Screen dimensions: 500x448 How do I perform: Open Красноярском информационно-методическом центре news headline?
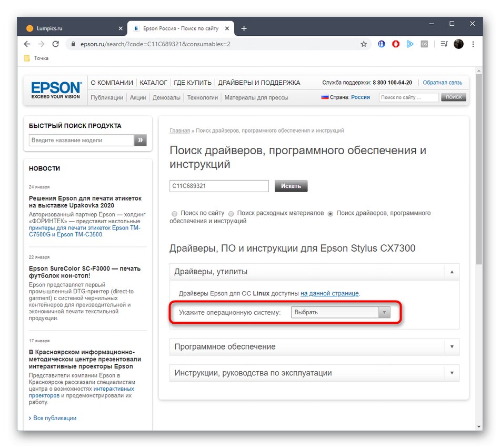85,359
